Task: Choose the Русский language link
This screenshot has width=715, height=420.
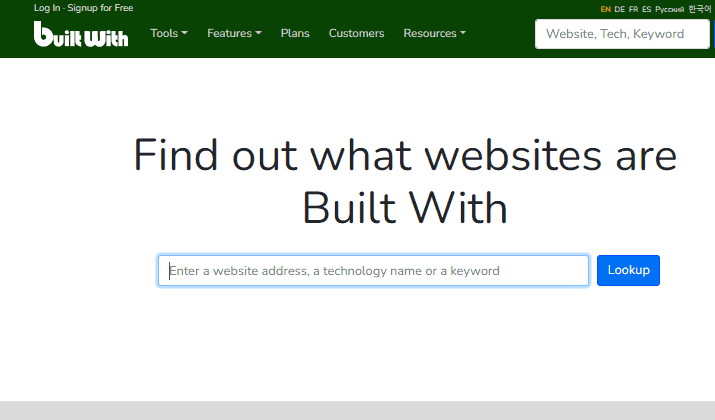Action: (x=669, y=9)
